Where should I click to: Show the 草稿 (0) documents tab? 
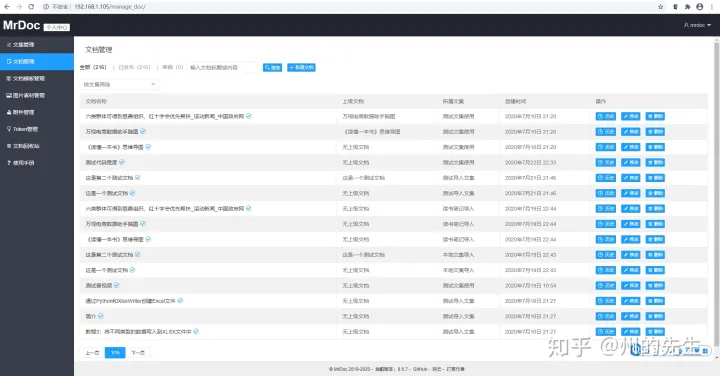[173, 67]
